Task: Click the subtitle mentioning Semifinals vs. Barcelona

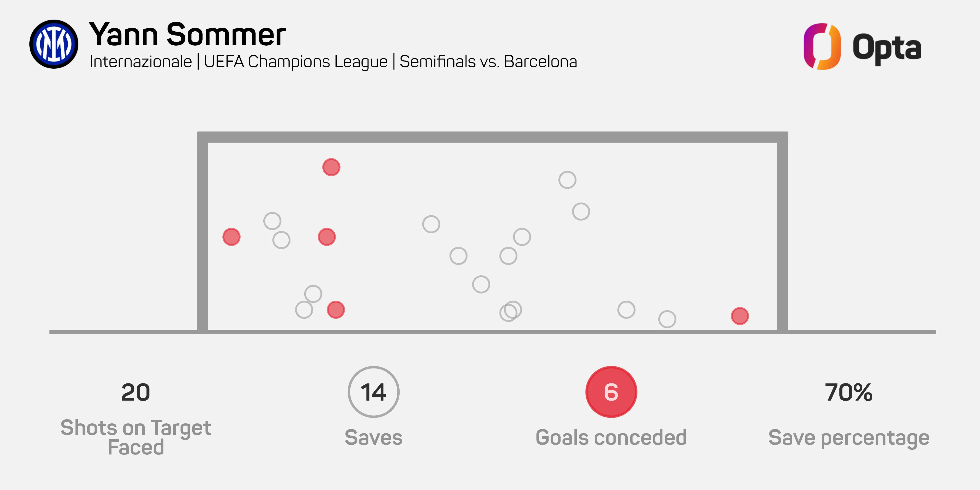Action: tap(333, 62)
